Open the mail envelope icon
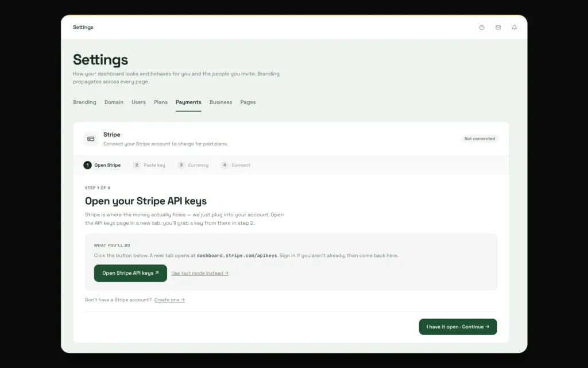588x368 pixels. [x=498, y=28]
